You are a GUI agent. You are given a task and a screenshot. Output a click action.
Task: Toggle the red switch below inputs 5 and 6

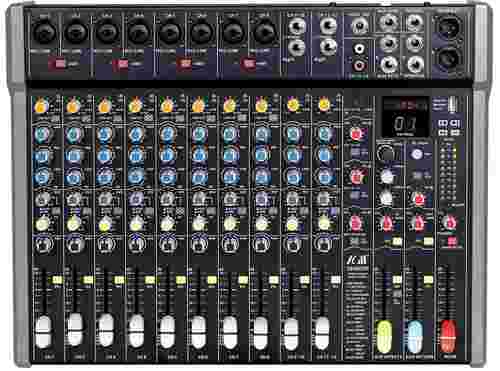coord(184,64)
